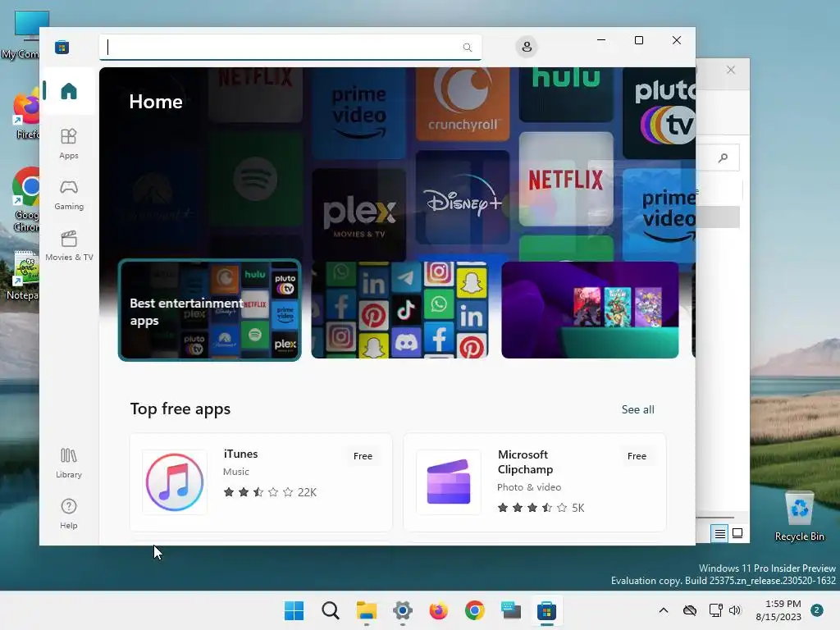Expand the hidden system tray icons
840x630 pixels.
point(663,610)
